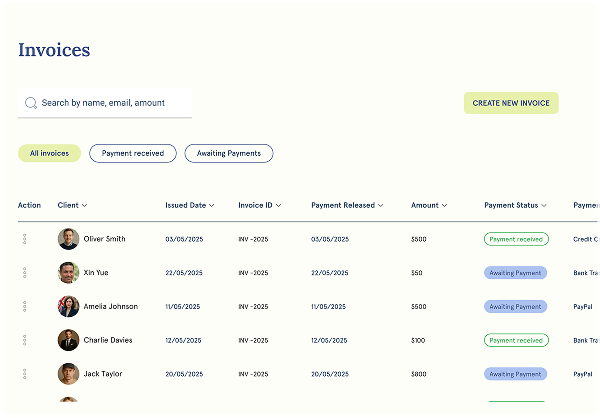Click the Create New Invoice button
The width and height of the screenshot is (600, 418).
click(511, 103)
